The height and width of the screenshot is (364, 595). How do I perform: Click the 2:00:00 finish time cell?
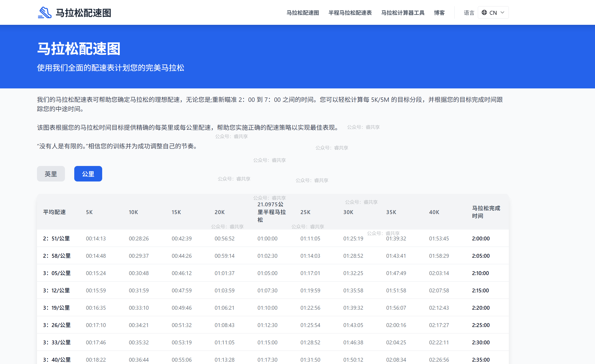click(x=481, y=238)
